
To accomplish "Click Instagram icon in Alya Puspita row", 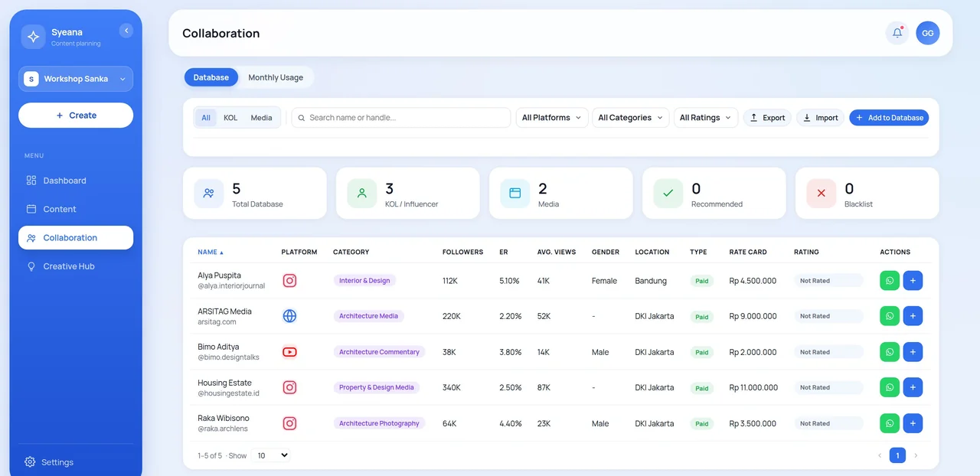I will click(x=289, y=281).
